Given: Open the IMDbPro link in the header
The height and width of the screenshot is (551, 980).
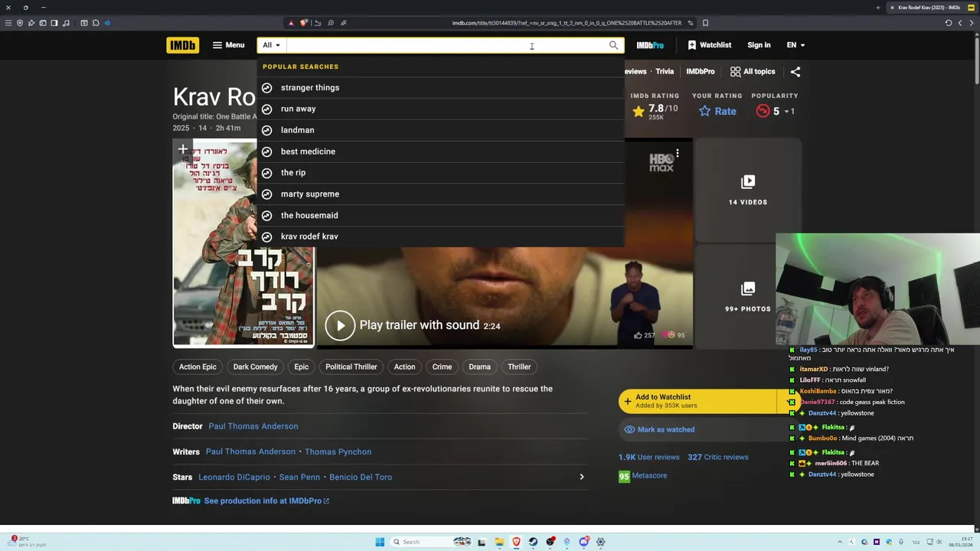Looking at the screenshot, I should 650,45.
